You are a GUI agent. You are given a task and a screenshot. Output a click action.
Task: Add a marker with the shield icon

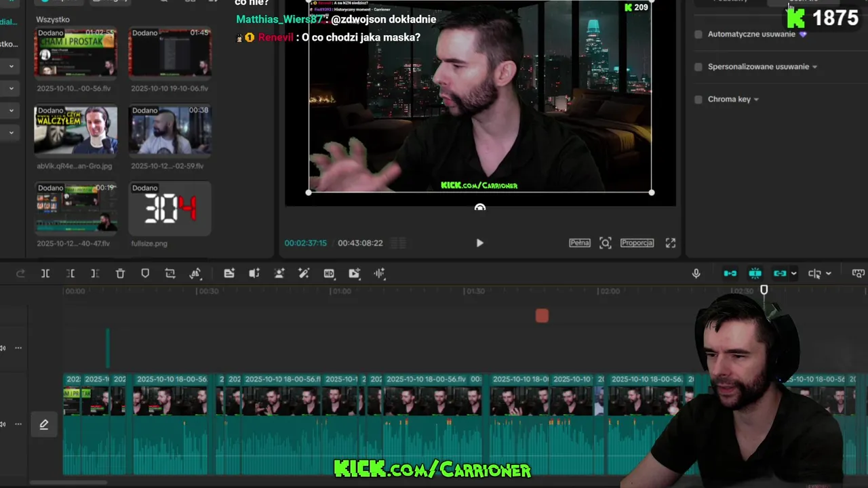pos(145,273)
